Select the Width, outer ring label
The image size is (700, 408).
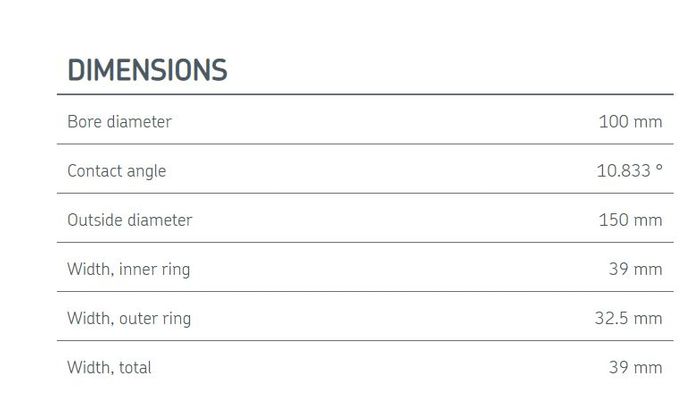point(128,319)
